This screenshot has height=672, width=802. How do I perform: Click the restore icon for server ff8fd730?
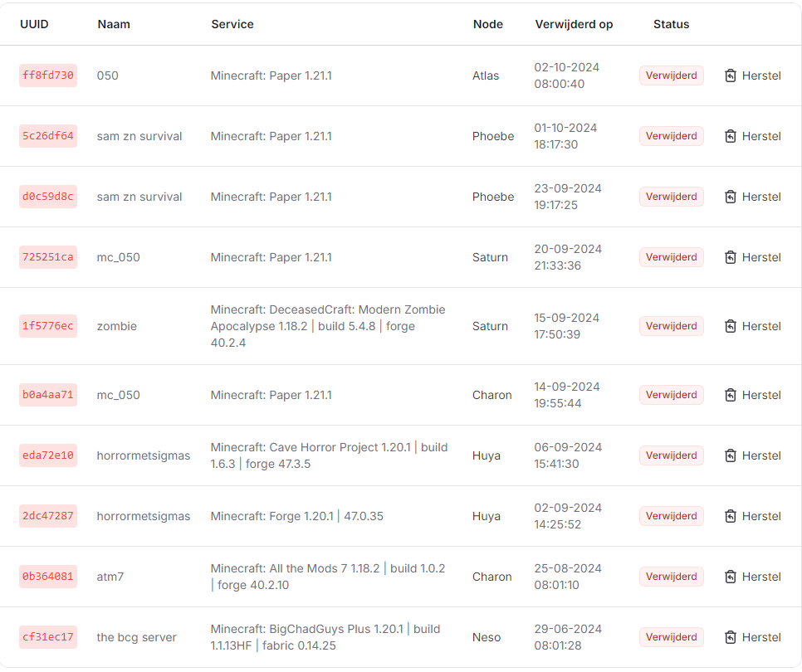click(731, 75)
